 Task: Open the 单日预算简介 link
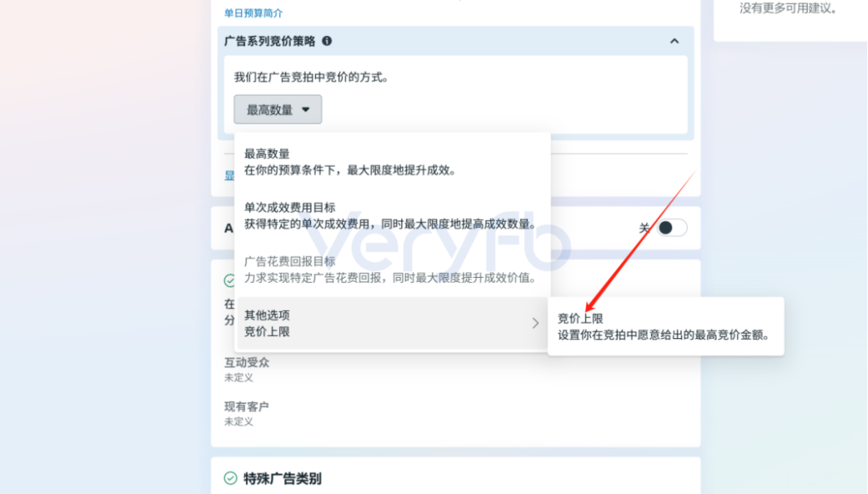pyautogui.click(x=253, y=13)
